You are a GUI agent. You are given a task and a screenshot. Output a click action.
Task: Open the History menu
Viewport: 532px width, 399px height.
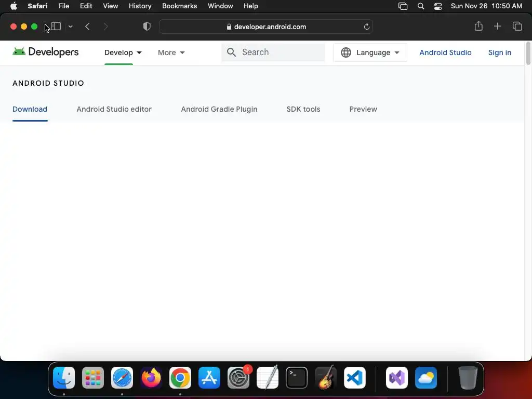click(140, 6)
